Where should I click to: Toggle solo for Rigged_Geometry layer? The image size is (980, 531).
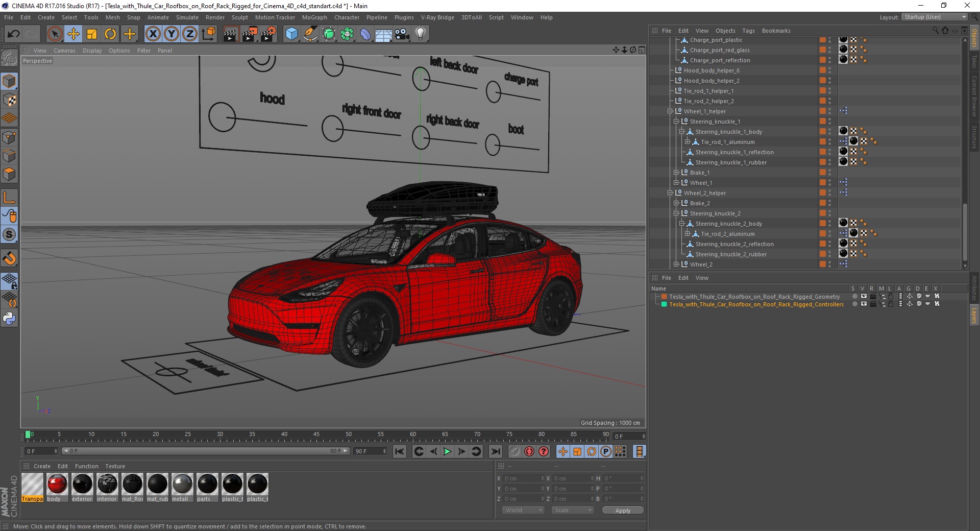pos(854,296)
